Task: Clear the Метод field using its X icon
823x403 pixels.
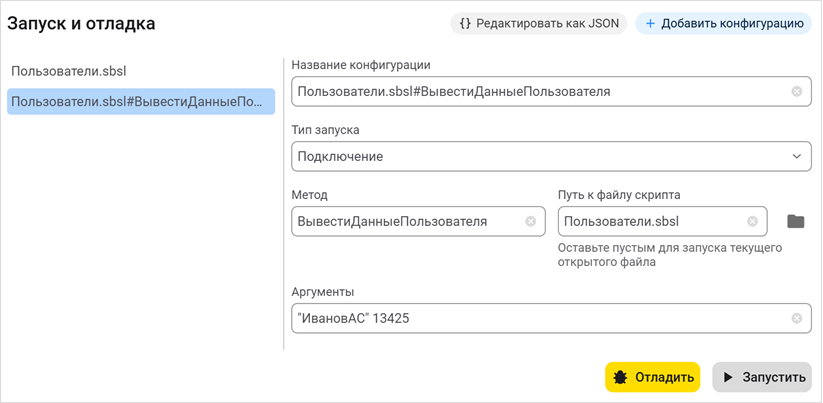Action: click(x=530, y=221)
